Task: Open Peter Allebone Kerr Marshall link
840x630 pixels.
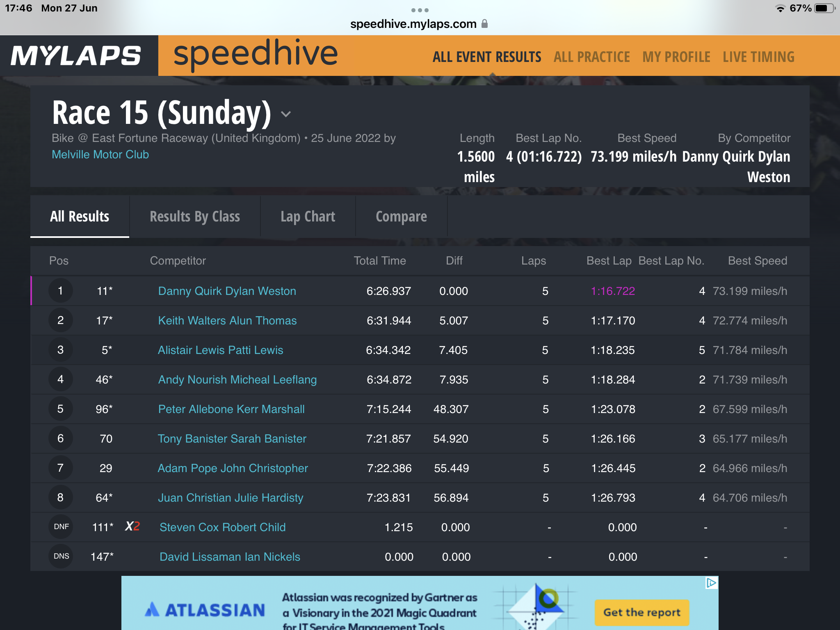Action: coord(231,409)
